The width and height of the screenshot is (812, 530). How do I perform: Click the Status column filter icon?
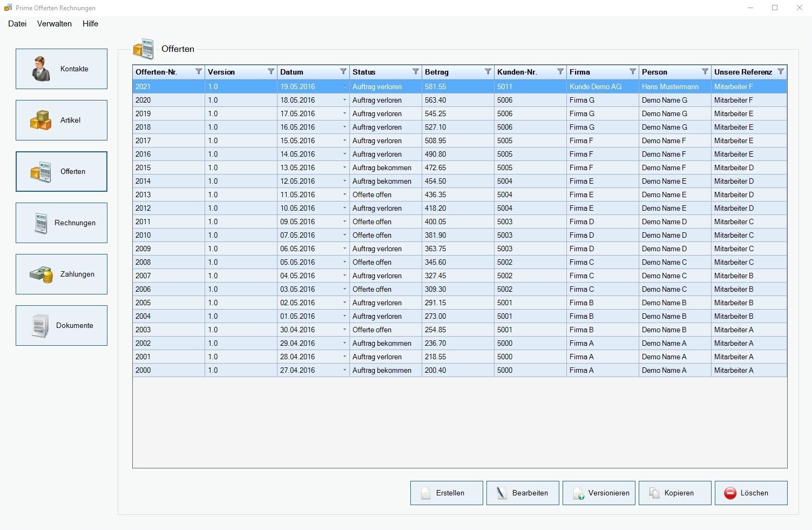click(416, 72)
